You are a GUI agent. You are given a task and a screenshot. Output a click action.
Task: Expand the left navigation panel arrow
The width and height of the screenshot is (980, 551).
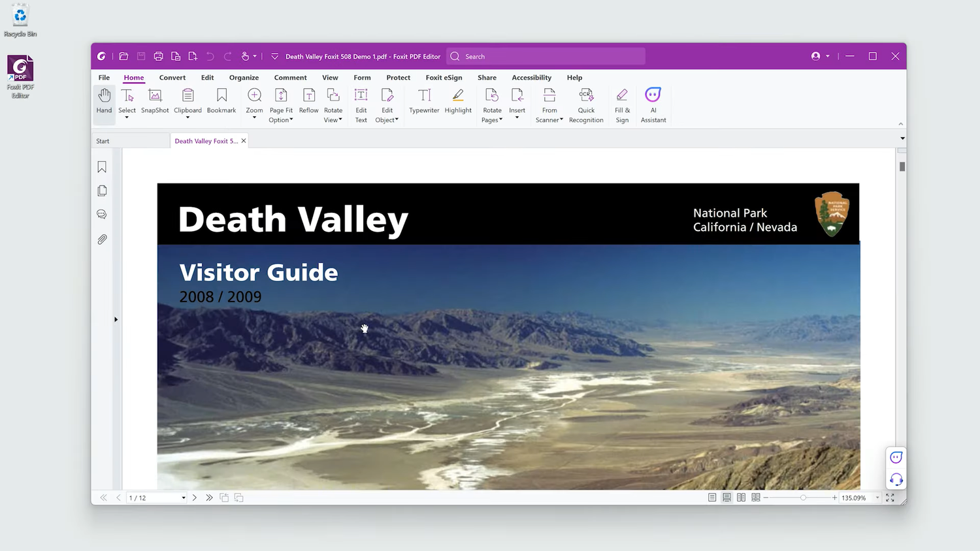pyautogui.click(x=116, y=319)
